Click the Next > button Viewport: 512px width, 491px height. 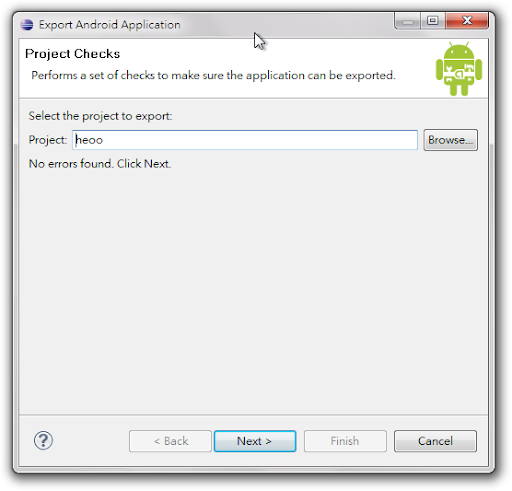[x=255, y=441]
